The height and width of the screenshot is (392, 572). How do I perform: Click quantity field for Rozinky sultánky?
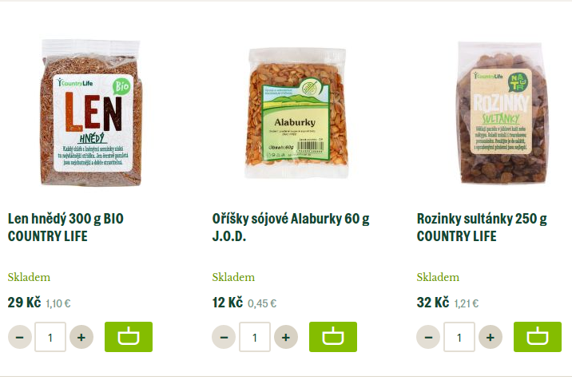coord(459,337)
